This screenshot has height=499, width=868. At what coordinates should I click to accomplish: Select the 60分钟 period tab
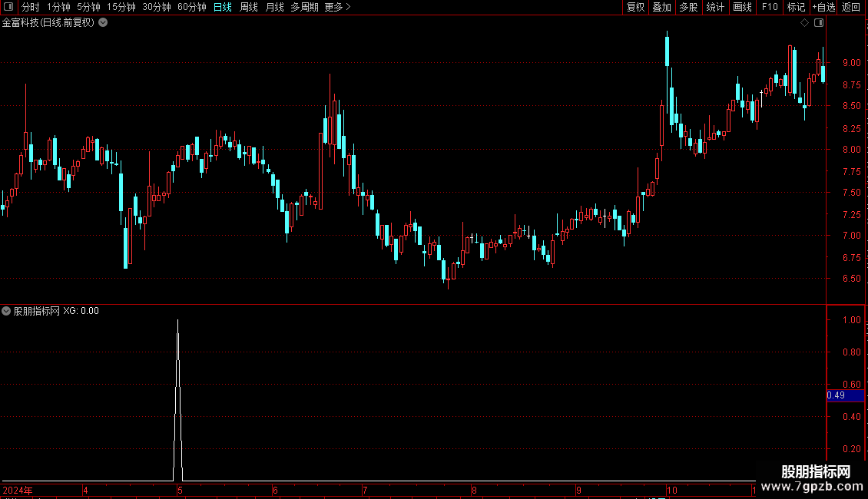coord(191,7)
